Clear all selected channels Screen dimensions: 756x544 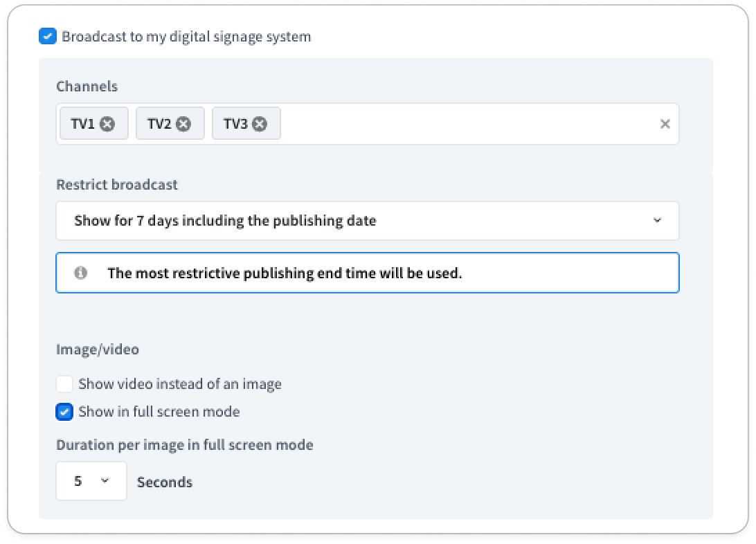pos(665,124)
